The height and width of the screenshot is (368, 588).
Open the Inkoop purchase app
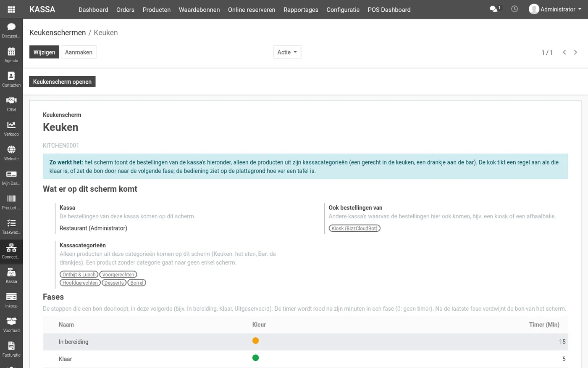[11, 300]
